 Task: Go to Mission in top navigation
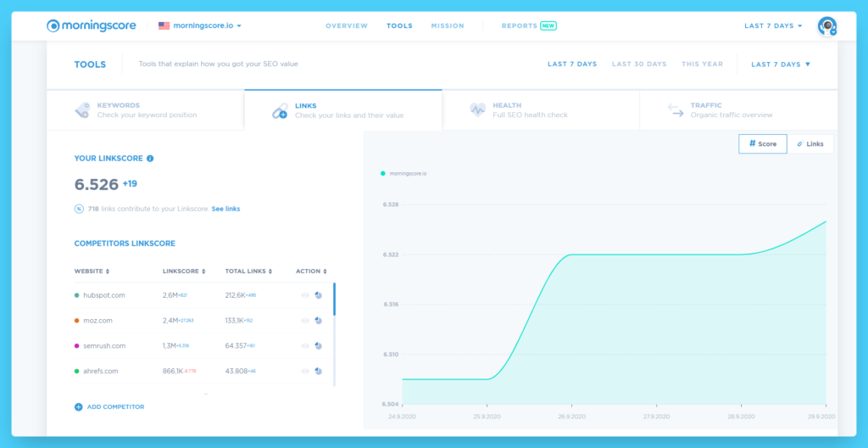tap(448, 25)
